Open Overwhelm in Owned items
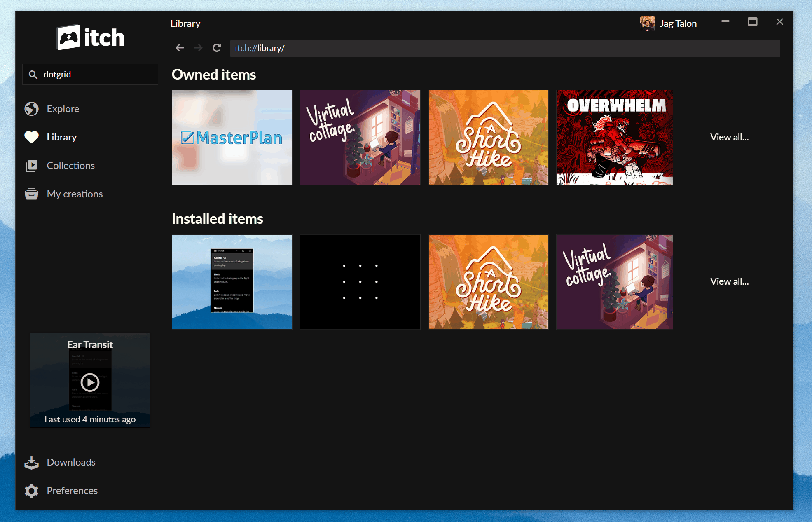 click(615, 138)
